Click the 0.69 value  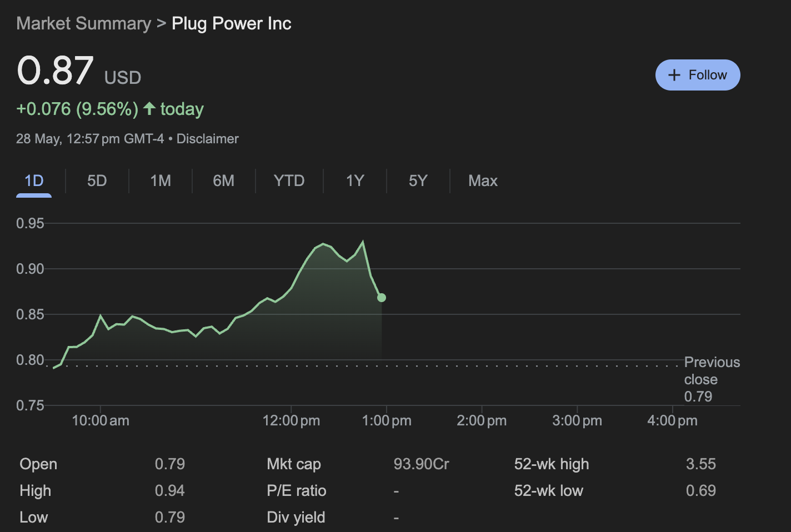pos(701,490)
